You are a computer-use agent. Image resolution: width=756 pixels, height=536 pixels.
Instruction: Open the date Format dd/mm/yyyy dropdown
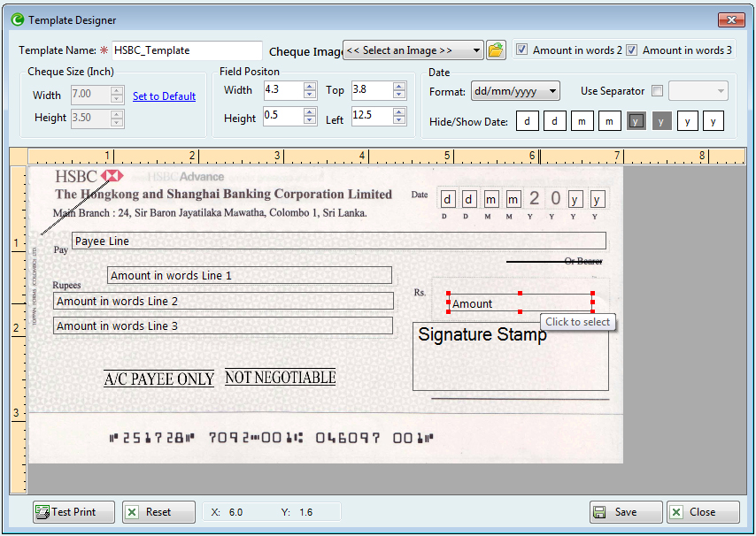(515, 91)
